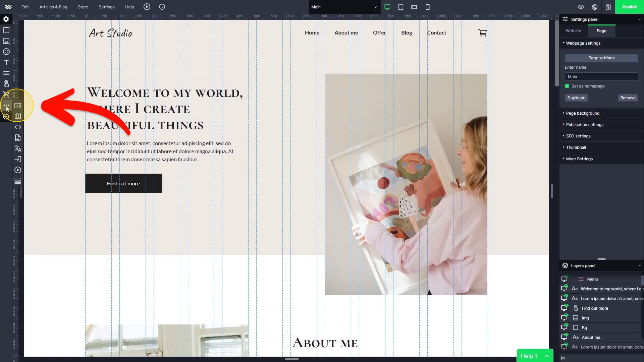Select the Text element tool
Viewport: 644px width, 362px height.
(x=6, y=62)
